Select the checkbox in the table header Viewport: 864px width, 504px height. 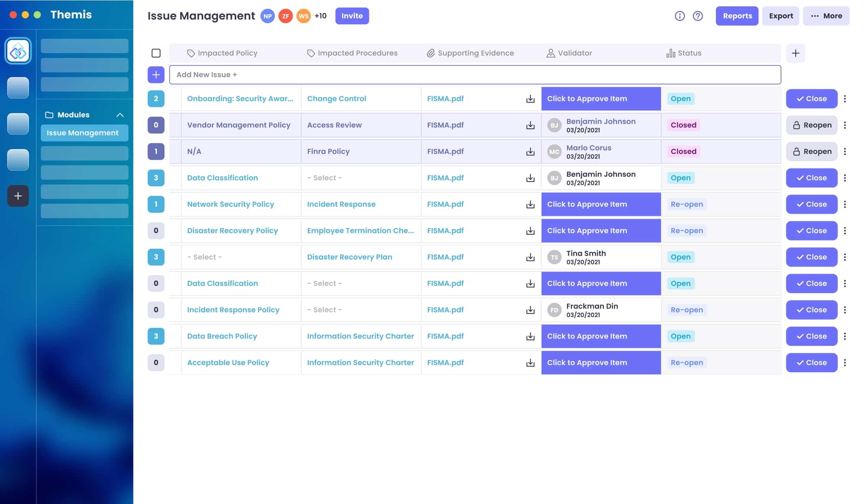pyautogui.click(x=156, y=53)
